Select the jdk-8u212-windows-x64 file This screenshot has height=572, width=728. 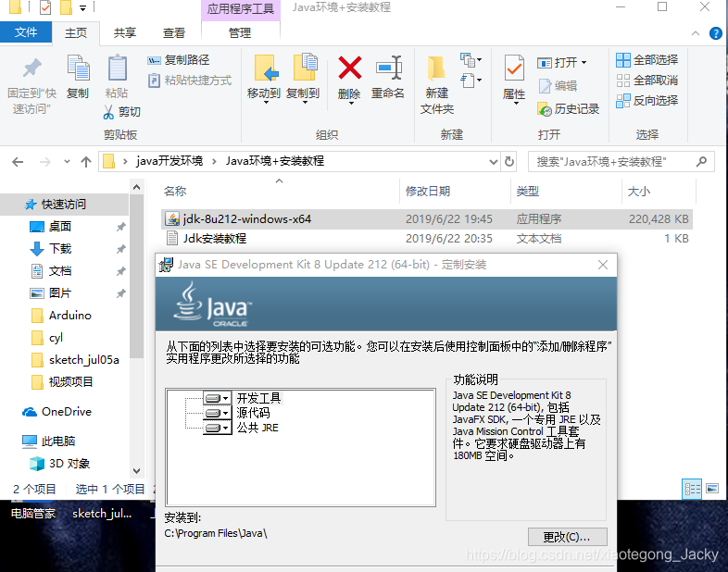[427, 219]
